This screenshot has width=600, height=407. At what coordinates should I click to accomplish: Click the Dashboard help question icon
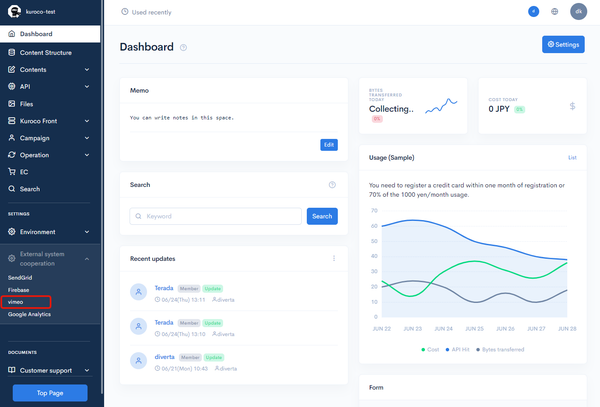[x=183, y=47]
